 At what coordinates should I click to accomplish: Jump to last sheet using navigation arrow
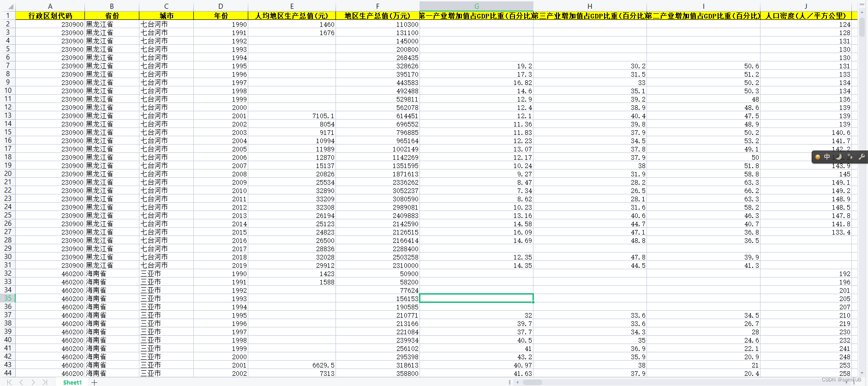[45, 382]
